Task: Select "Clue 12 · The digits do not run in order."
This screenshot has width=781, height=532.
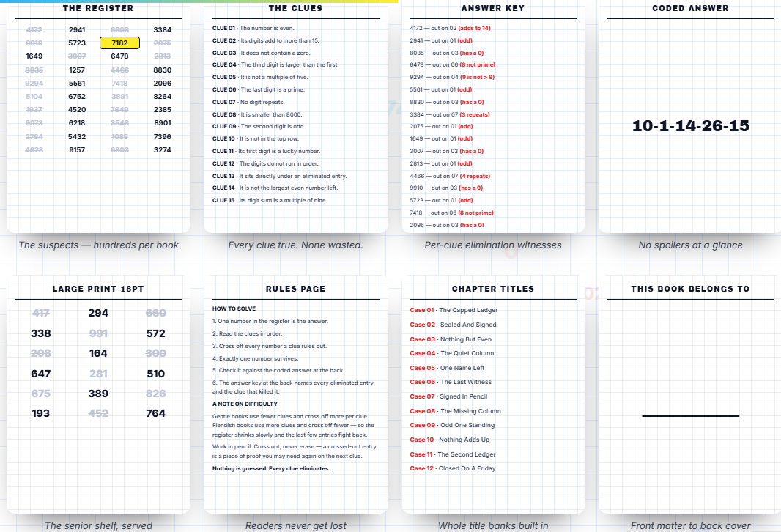Action: [x=265, y=164]
